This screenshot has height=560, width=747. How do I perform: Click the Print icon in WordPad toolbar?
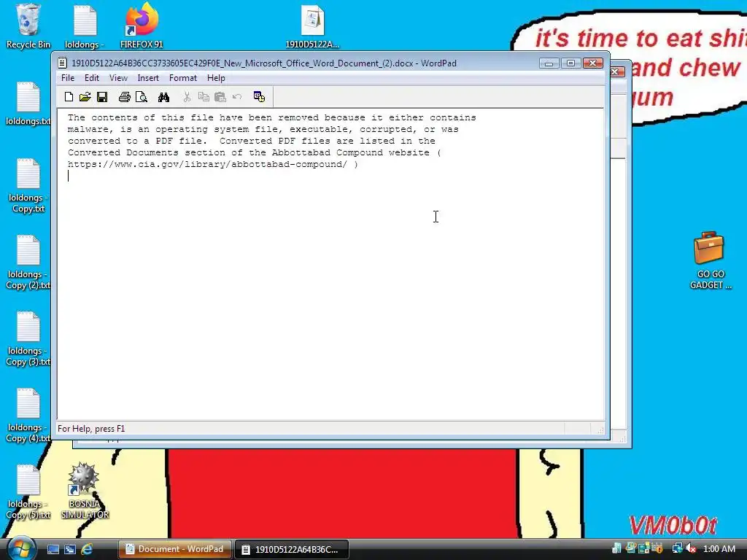125,97
